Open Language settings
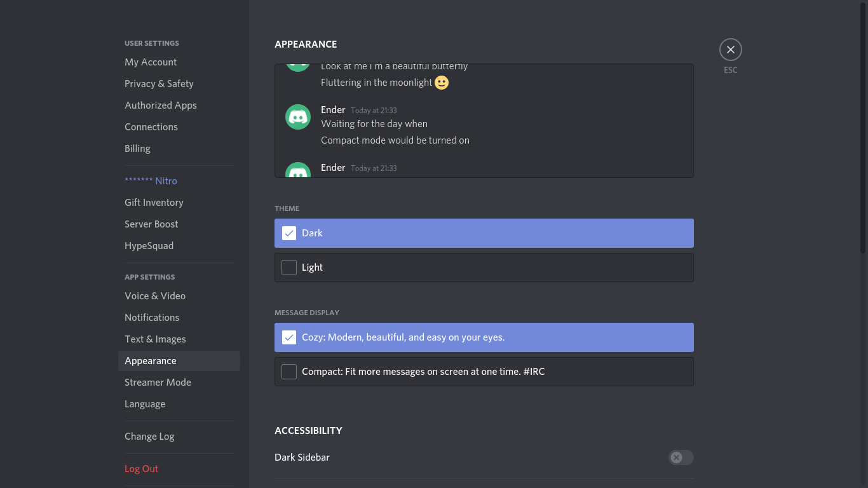The width and height of the screenshot is (868, 488). pyautogui.click(x=179, y=404)
